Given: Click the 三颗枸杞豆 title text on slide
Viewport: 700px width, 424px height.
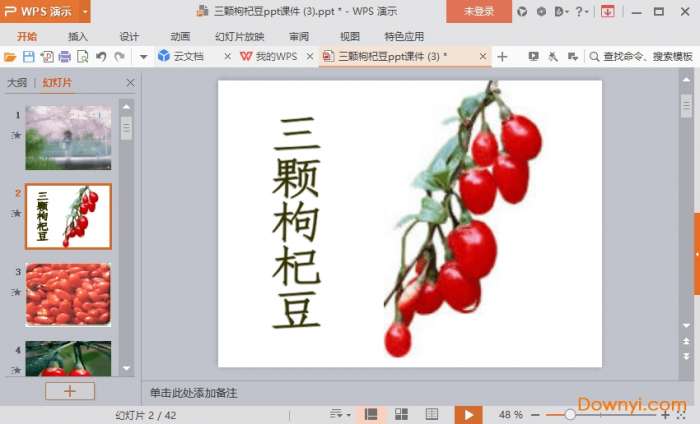Looking at the screenshot, I should coord(296,222).
